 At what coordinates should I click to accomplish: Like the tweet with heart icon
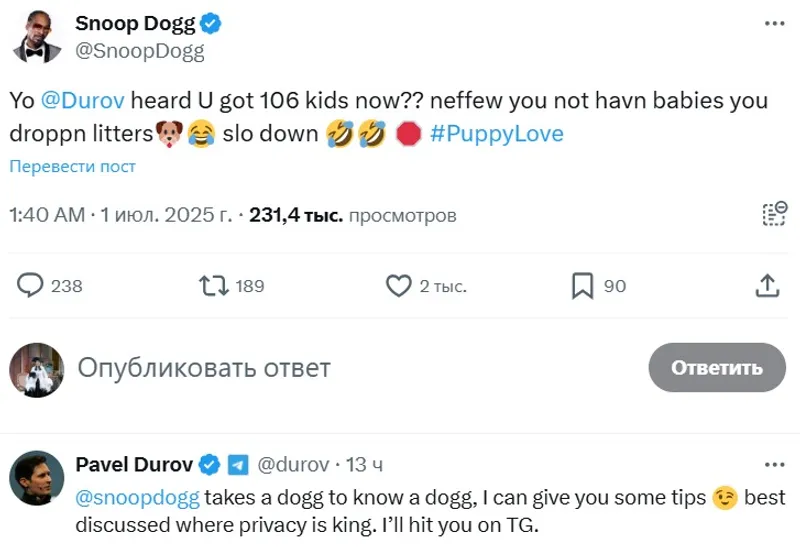coord(398,286)
